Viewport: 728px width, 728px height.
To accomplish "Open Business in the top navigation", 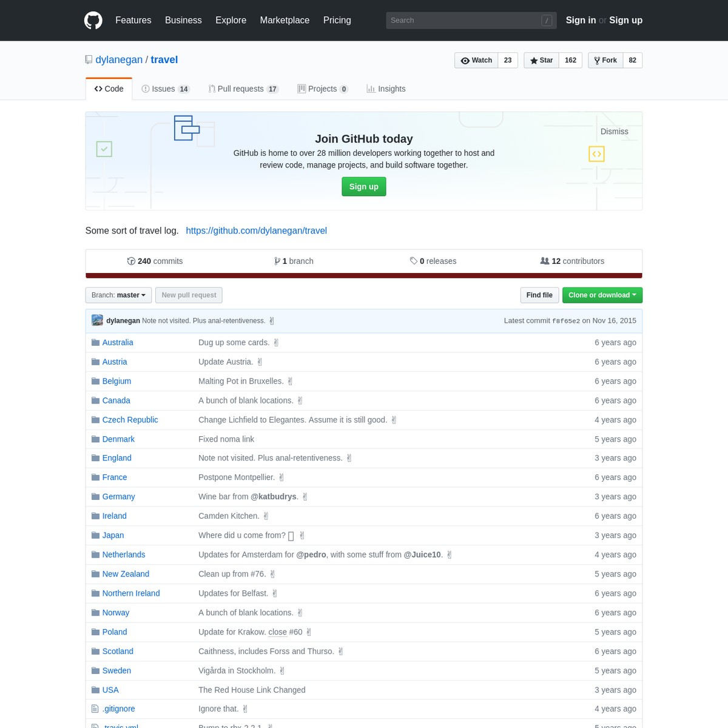I will pos(183,20).
